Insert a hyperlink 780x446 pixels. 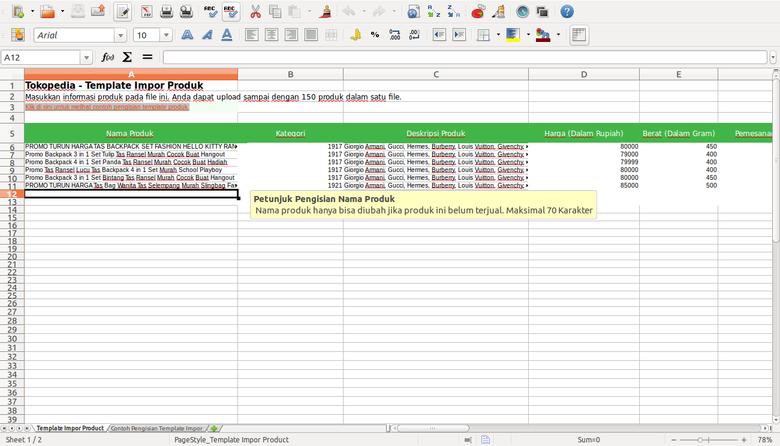(x=413, y=11)
